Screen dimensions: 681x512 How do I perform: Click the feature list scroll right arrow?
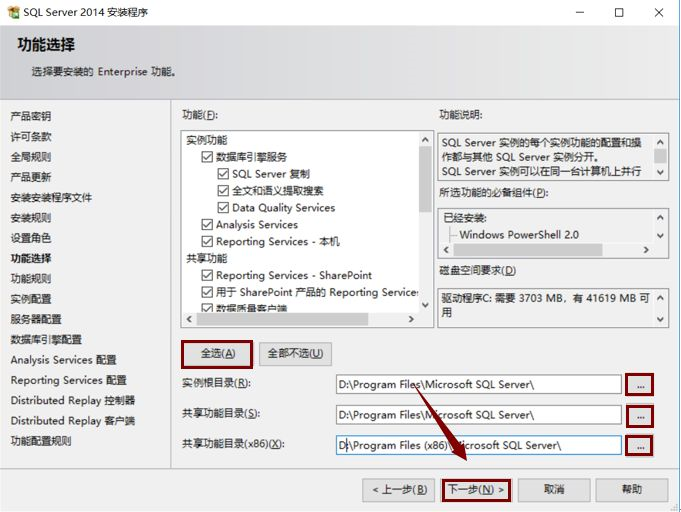point(411,319)
